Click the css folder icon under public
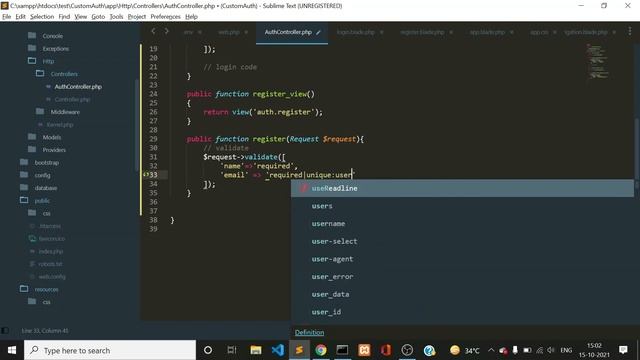Screen dimensions: 640x360 pos(32,213)
